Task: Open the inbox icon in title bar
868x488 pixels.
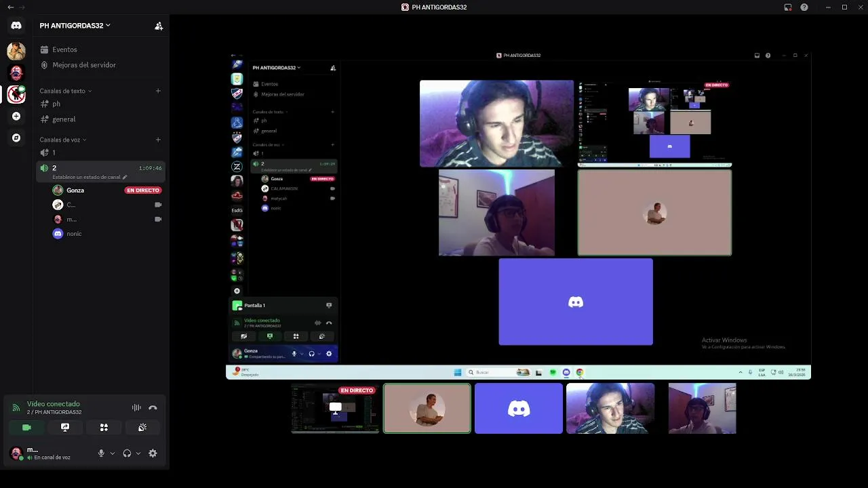Action: [788, 7]
